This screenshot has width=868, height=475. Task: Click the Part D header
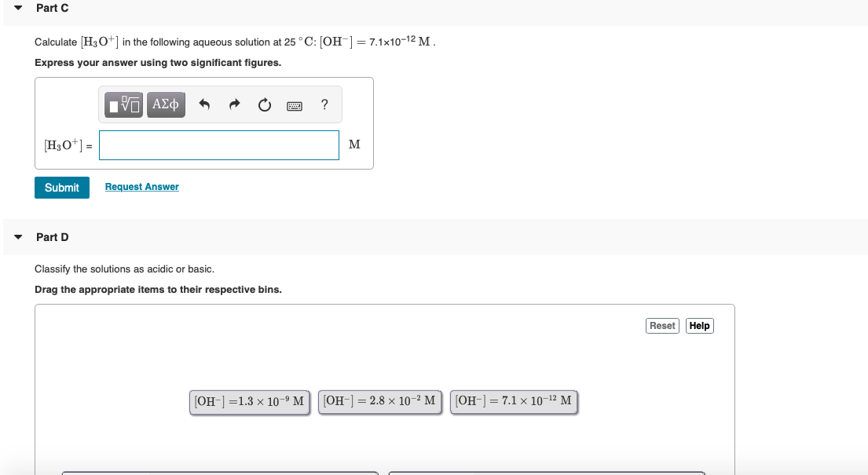52,237
